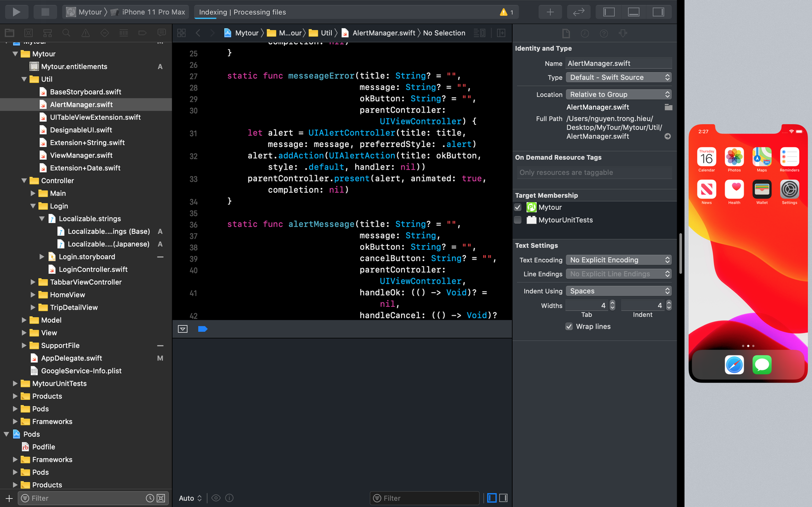This screenshot has width=812, height=507.
Task: Enable MytourUnitTests target membership
Action: click(x=518, y=220)
